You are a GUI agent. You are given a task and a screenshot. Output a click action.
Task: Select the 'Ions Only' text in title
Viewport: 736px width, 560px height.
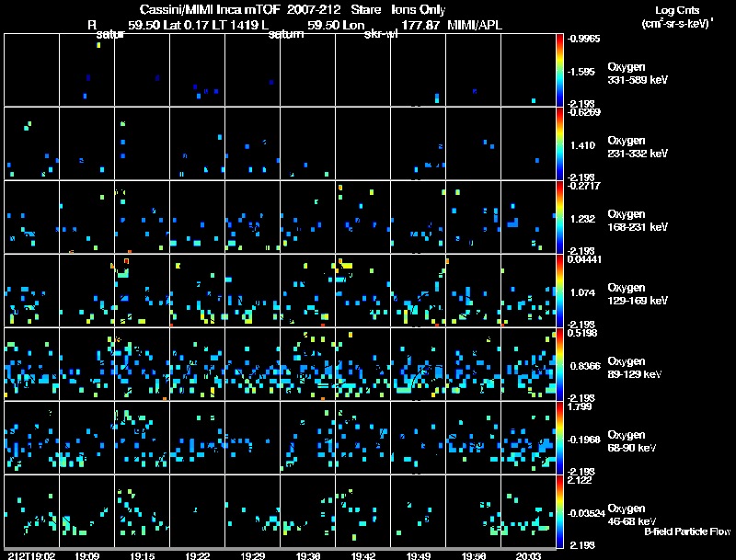pos(419,9)
